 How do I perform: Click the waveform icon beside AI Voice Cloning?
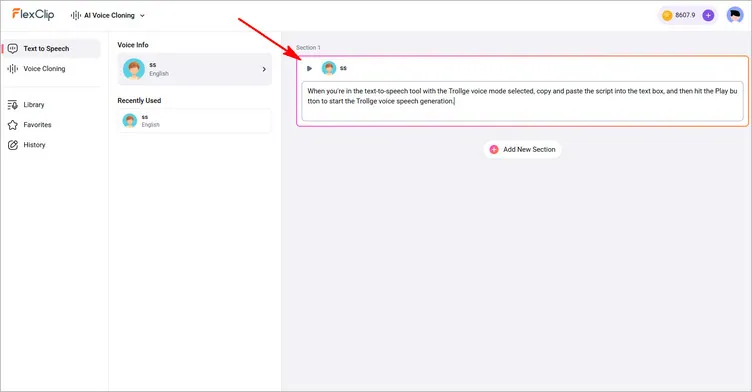point(76,15)
